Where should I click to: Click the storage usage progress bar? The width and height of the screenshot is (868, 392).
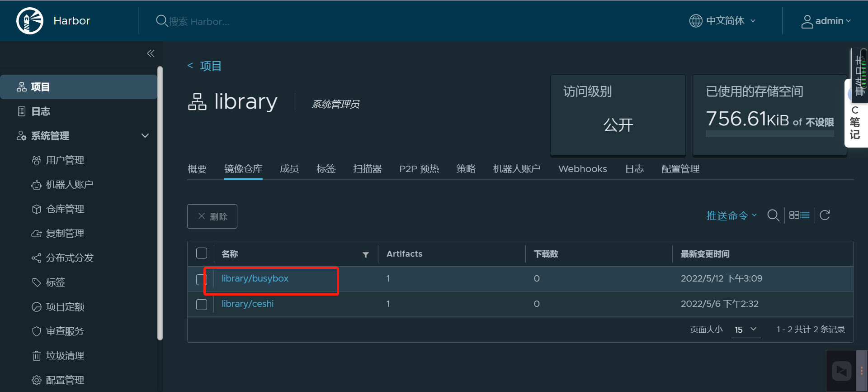pos(769,134)
